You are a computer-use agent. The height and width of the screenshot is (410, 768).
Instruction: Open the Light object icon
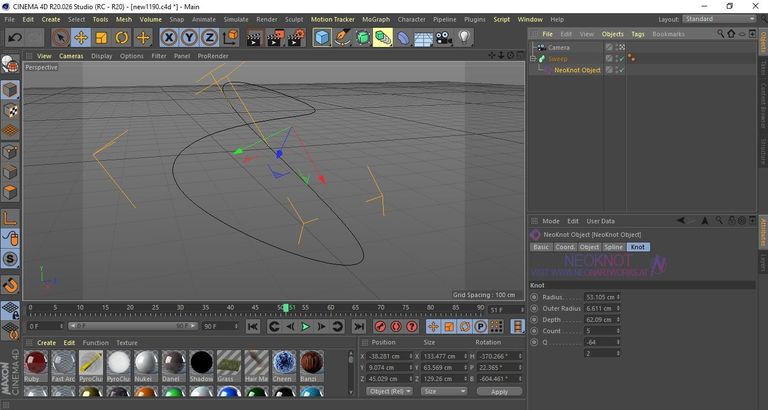[x=464, y=38]
